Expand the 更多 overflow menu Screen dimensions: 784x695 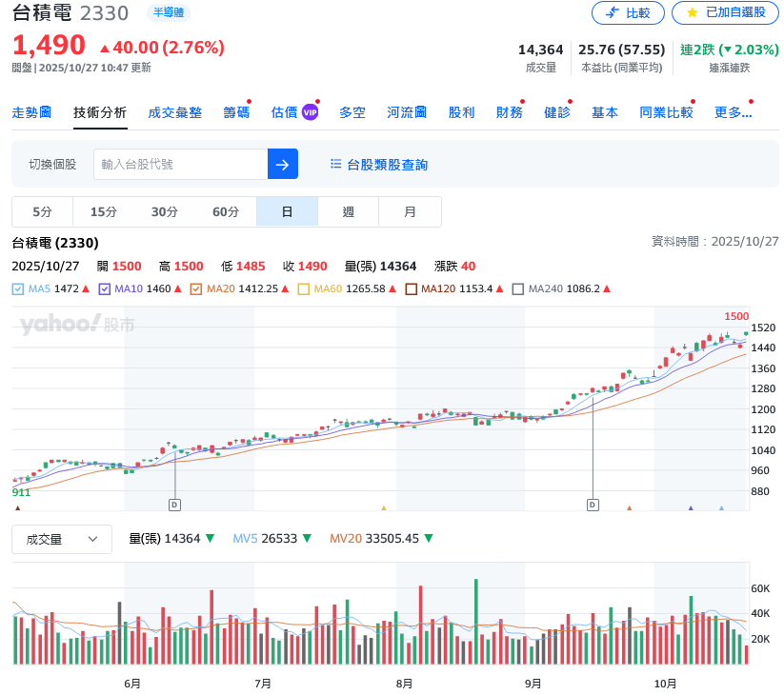(733, 111)
